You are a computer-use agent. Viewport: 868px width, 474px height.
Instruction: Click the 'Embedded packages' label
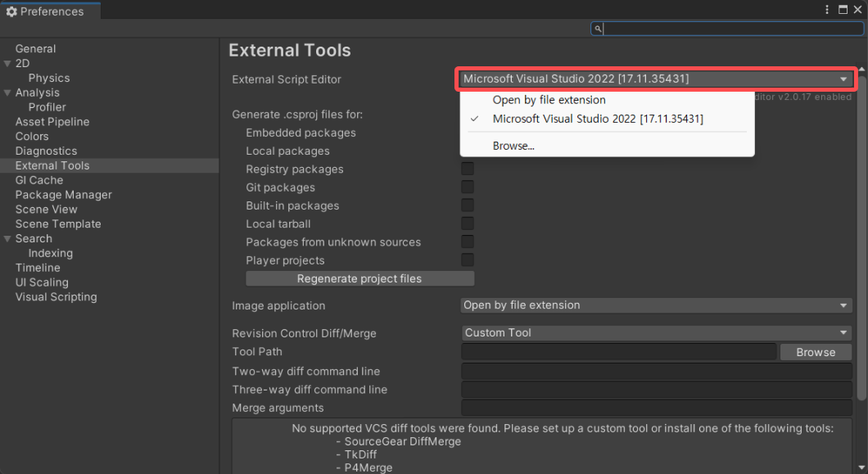tap(301, 133)
